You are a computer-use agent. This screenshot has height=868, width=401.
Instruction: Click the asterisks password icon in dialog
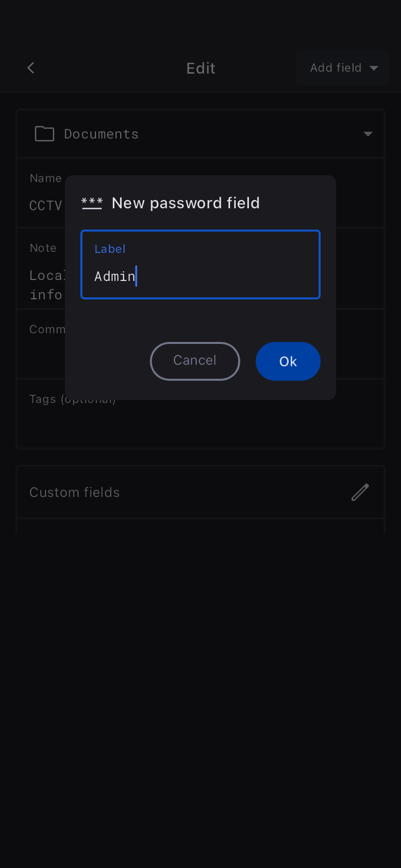click(92, 203)
